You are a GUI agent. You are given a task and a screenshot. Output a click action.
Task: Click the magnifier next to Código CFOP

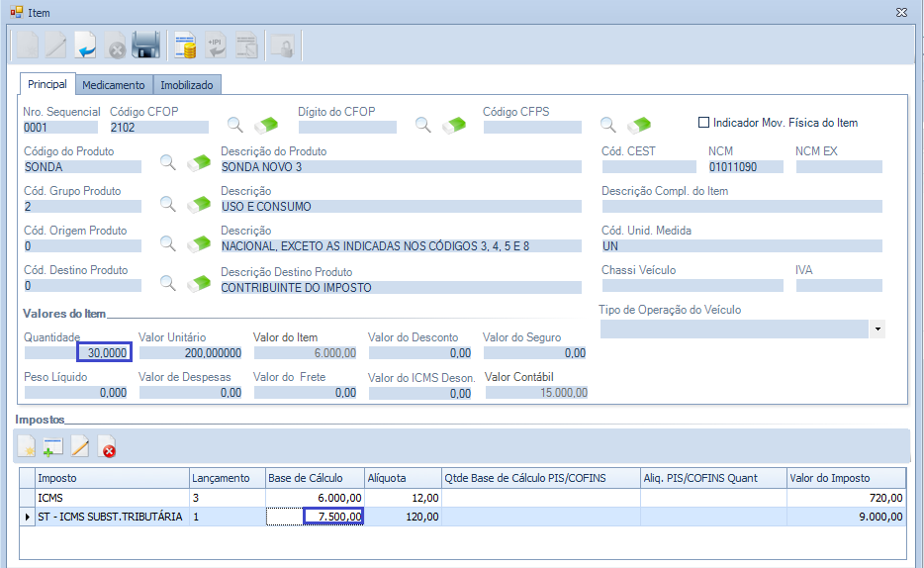click(x=235, y=125)
